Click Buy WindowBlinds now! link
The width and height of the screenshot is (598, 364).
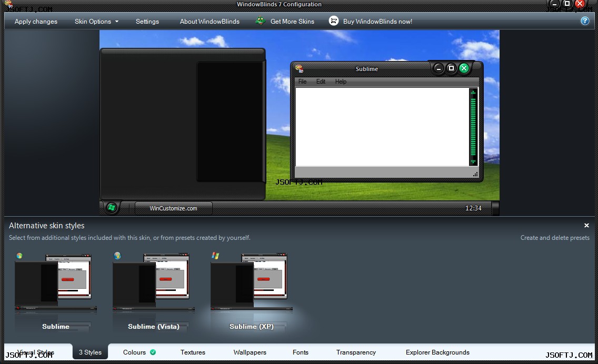pyautogui.click(x=377, y=22)
